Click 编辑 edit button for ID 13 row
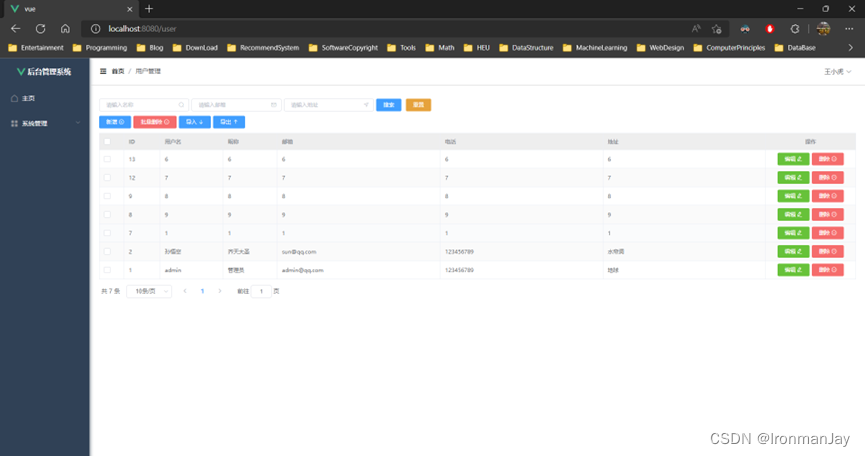Image resolution: width=865 pixels, height=456 pixels. point(793,159)
